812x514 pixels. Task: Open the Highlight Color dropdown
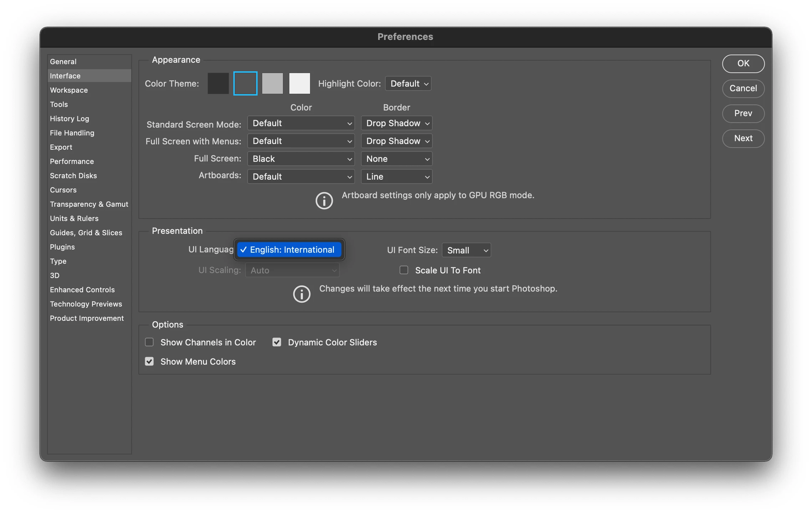tap(408, 84)
